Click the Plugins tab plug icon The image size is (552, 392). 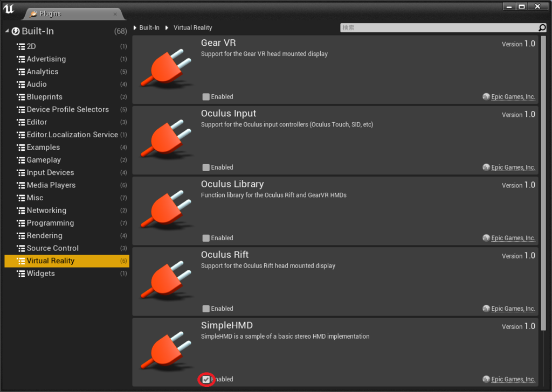click(x=33, y=13)
